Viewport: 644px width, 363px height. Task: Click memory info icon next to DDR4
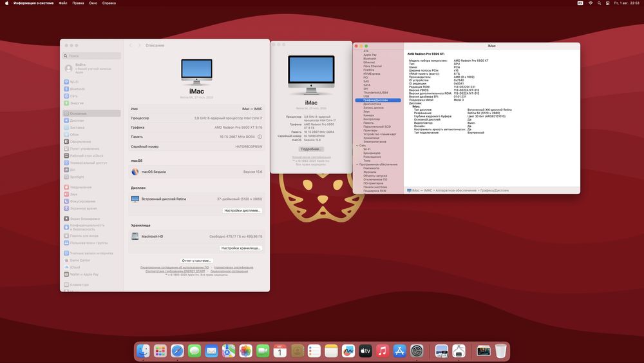[260, 137]
